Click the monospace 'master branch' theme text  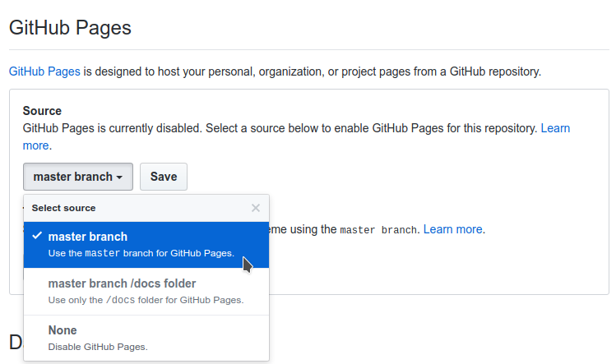(x=378, y=230)
